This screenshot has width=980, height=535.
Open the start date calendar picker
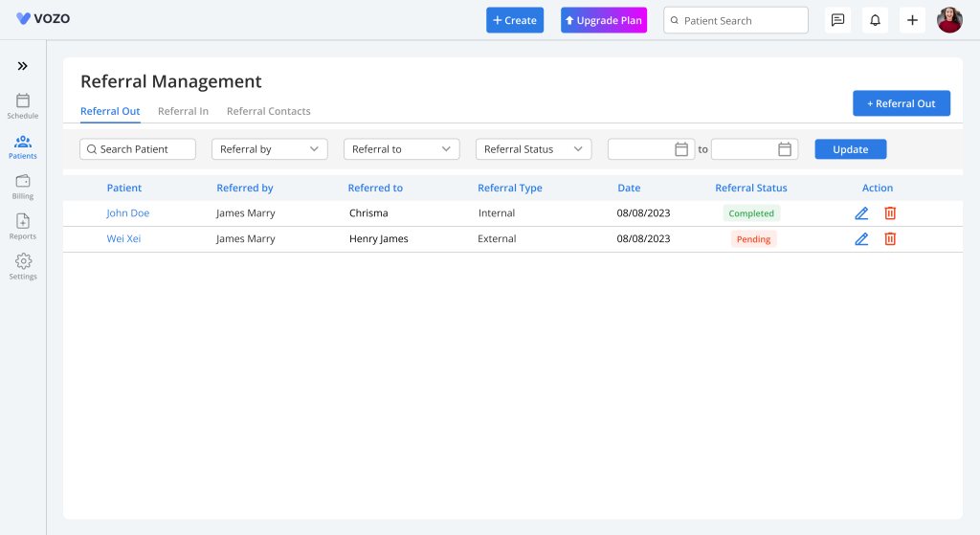[x=681, y=149]
